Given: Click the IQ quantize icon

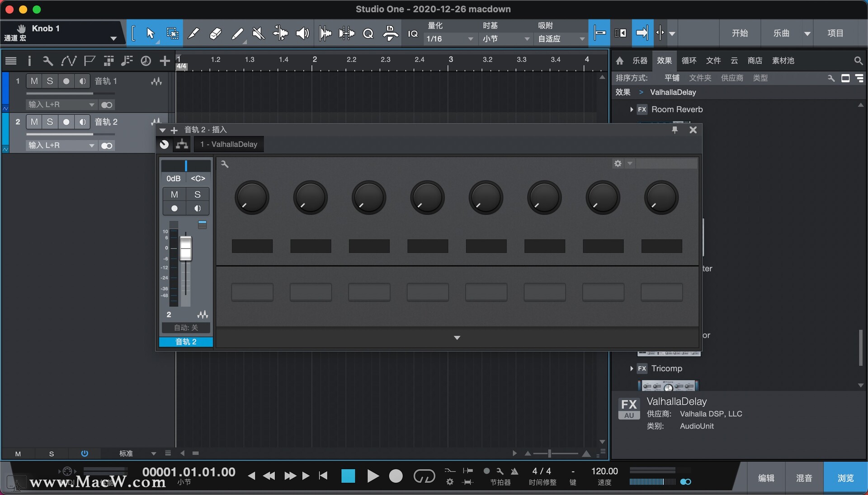Looking at the screenshot, I should tap(413, 34).
